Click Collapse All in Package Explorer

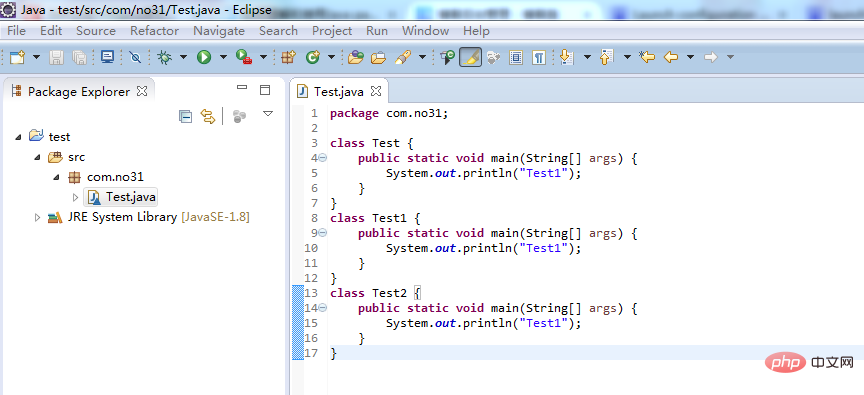(x=186, y=116)
